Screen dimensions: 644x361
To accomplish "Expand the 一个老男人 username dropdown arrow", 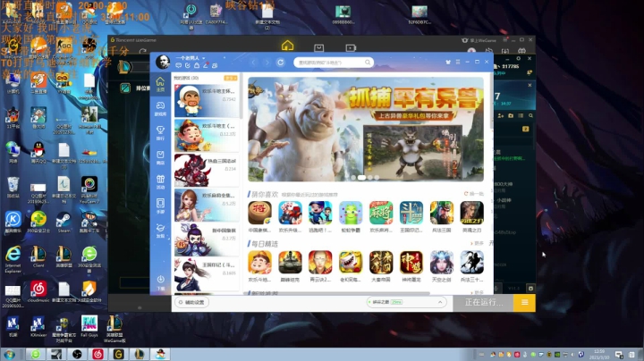I will [203, 58].
